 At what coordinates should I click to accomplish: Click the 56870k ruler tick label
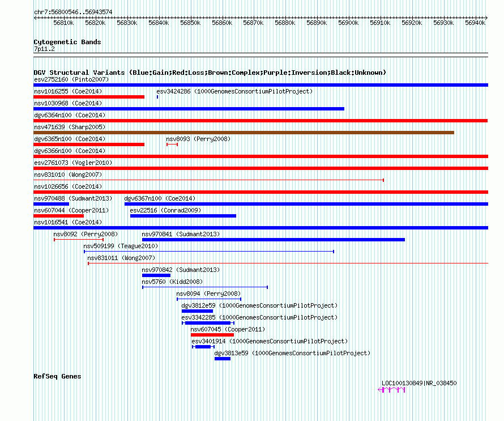click(253, 23)
